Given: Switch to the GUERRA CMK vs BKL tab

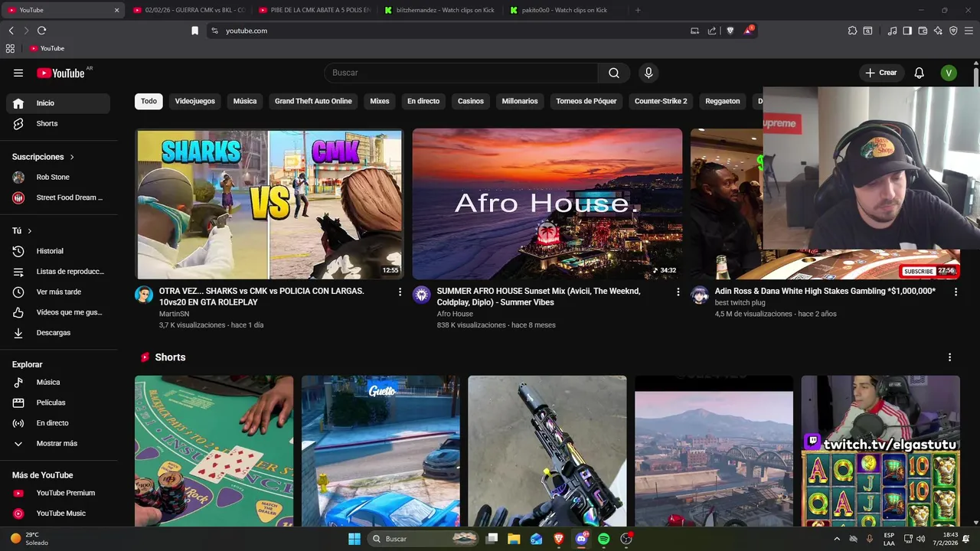Looking at the screenshot, I should (x=188, y=10).
